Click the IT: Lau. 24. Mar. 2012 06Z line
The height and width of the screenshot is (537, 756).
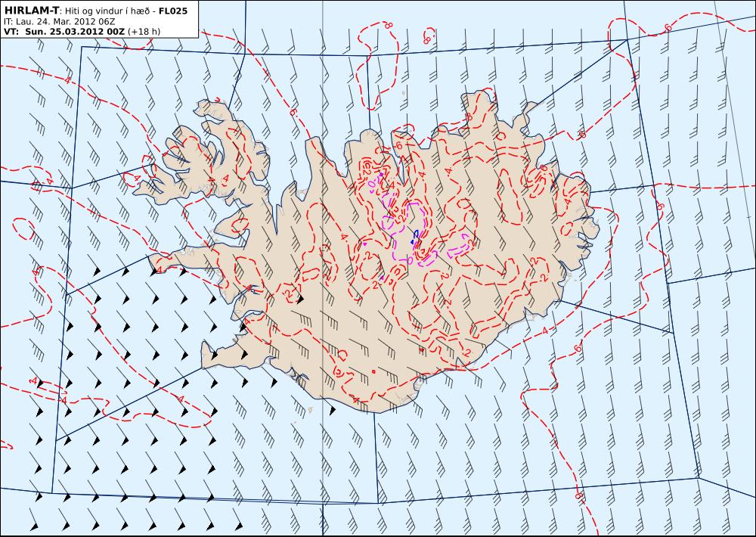pyautogui.click(x=59, y=21)
